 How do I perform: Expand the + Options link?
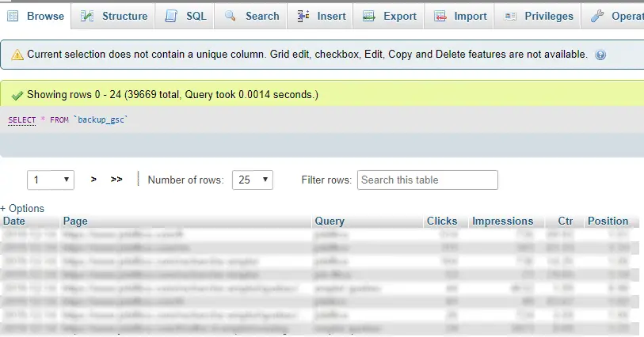tap(22, 208)
